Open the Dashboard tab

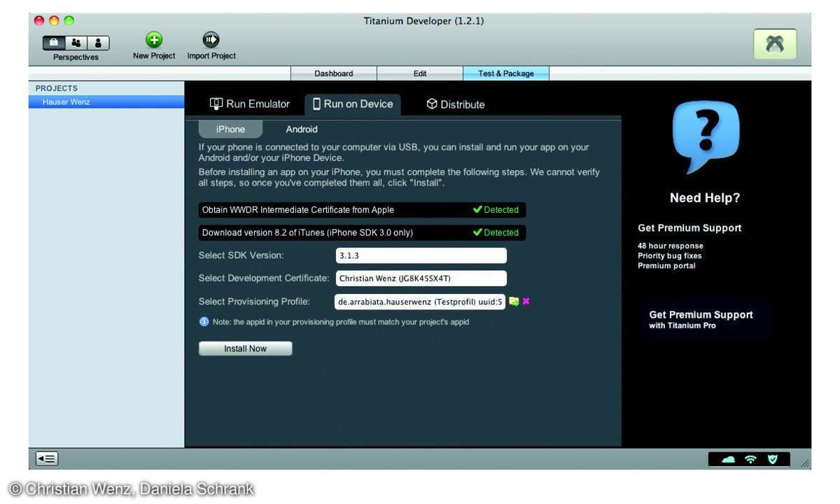click(x=334, y=73)
